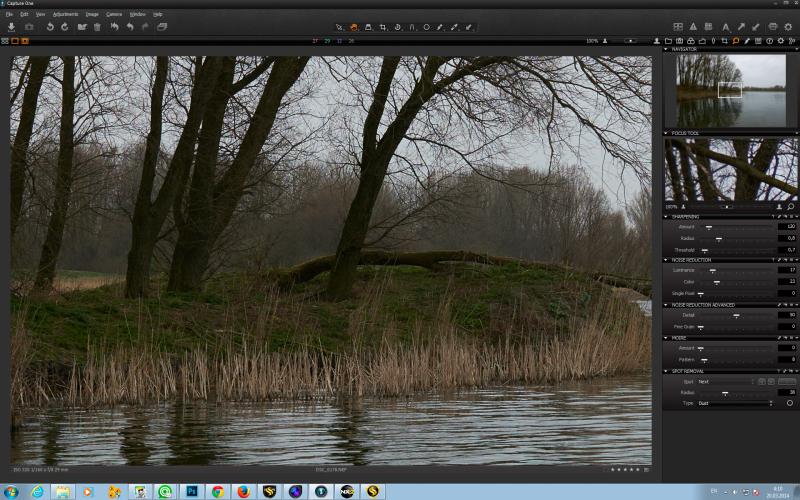
Task: Click the New variant stacked icon
Action: tap(162, 27)
